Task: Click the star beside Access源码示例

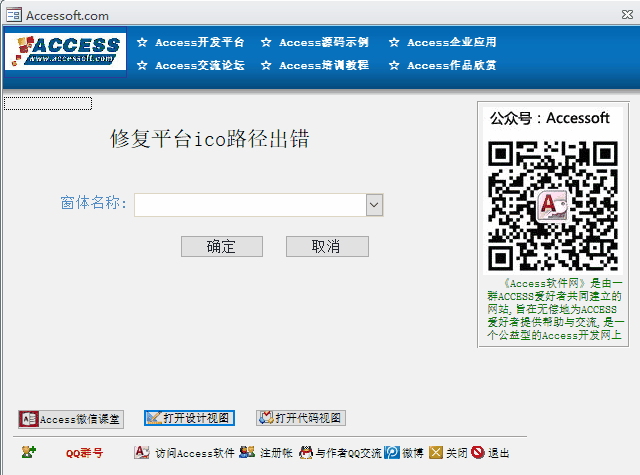Action: (266, 42)
